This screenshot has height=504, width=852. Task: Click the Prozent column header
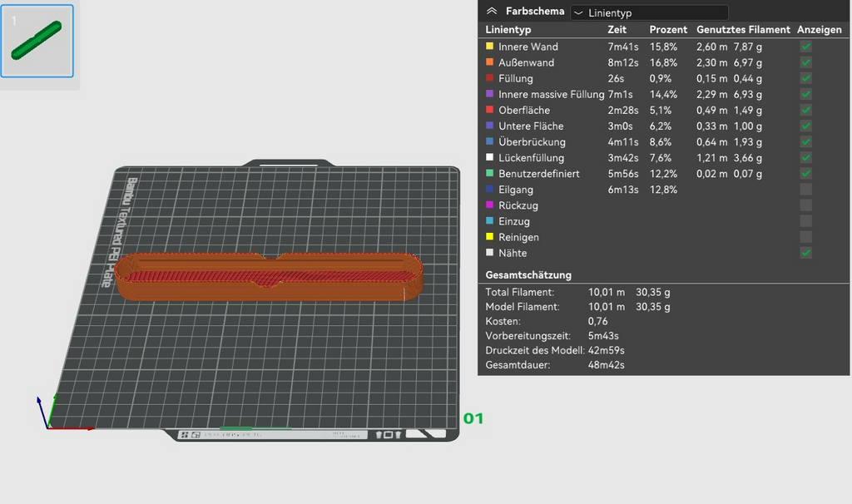(x=668, y=30)
